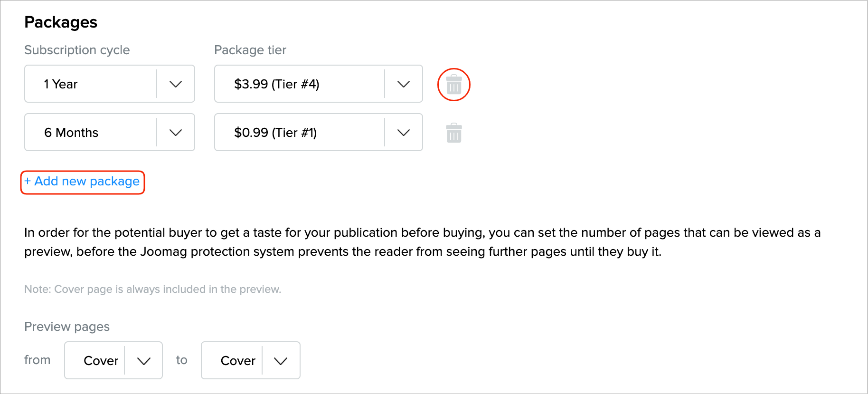Viewport: 868px width, 395px height.
Task: Delete the 6 Months package with trash icon
Action: point(453,133)
